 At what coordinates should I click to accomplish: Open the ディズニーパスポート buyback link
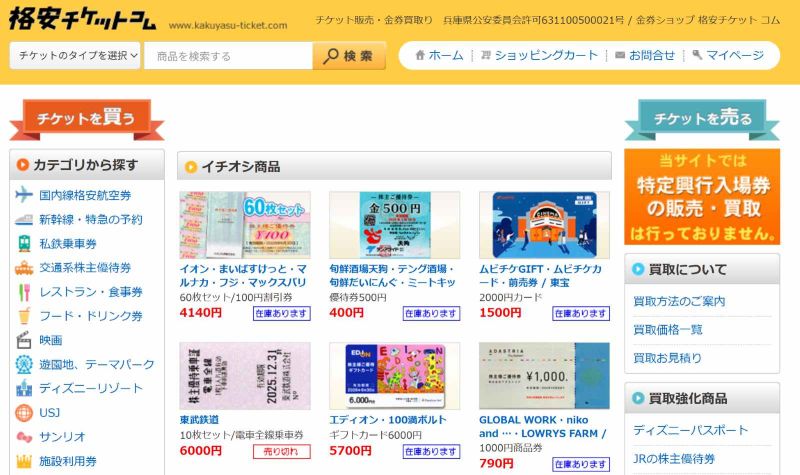pos(690,430)
